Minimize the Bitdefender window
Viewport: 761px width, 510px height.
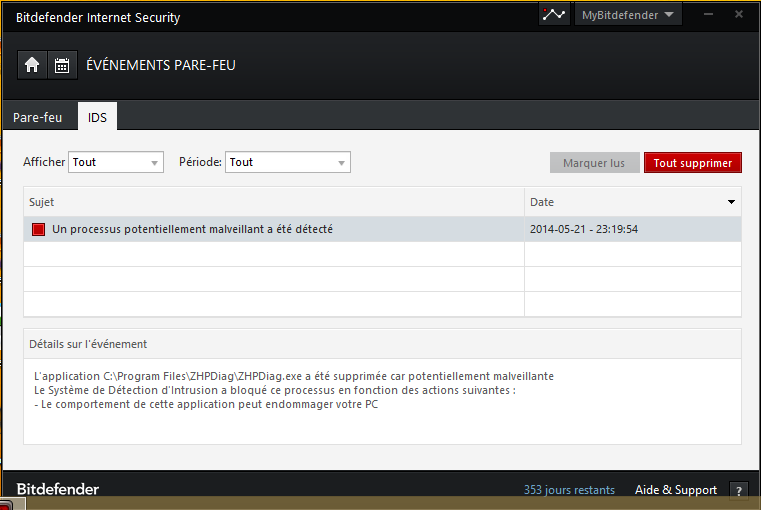click(709, 15)
